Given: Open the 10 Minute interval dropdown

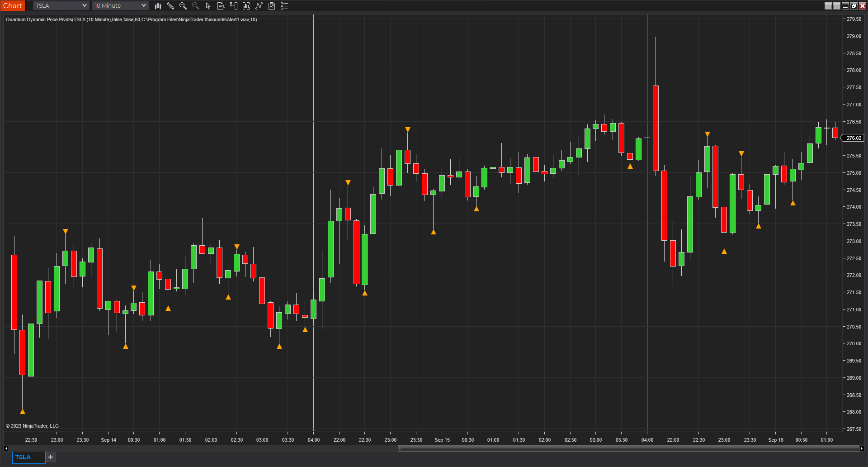Looking at the screenshot, I should click(x=120, y=6).
